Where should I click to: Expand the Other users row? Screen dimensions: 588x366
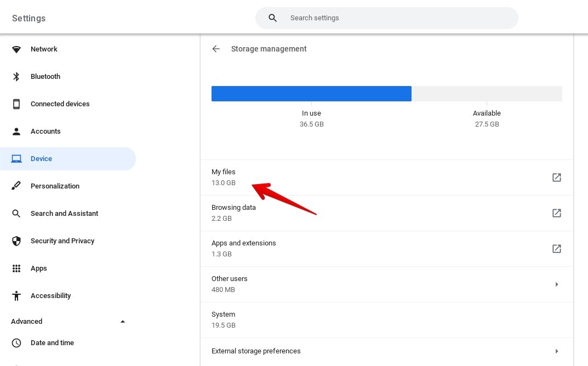click(557, 284)
